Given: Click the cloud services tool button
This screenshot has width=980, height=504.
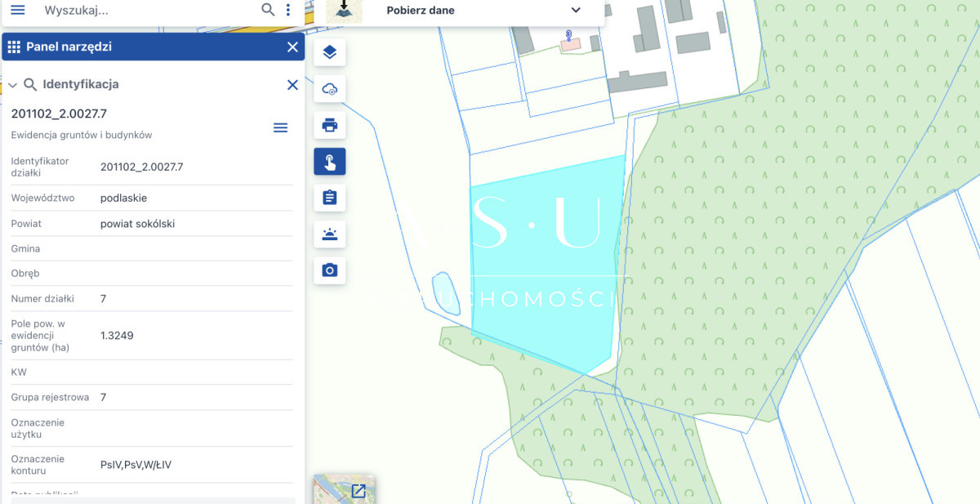Looking at the screenshot, I should pyautogui.click(x=330, y=89).
